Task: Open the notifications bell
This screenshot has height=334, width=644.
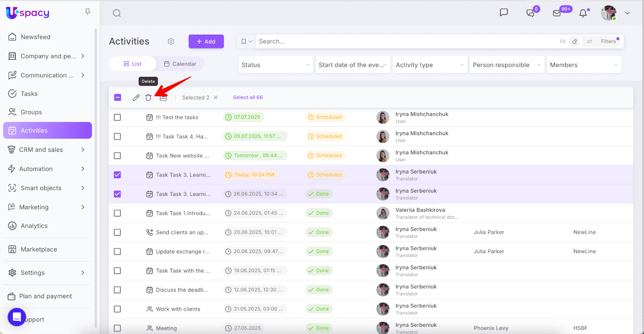Action: pyautogui.click(x=583, y=13)
